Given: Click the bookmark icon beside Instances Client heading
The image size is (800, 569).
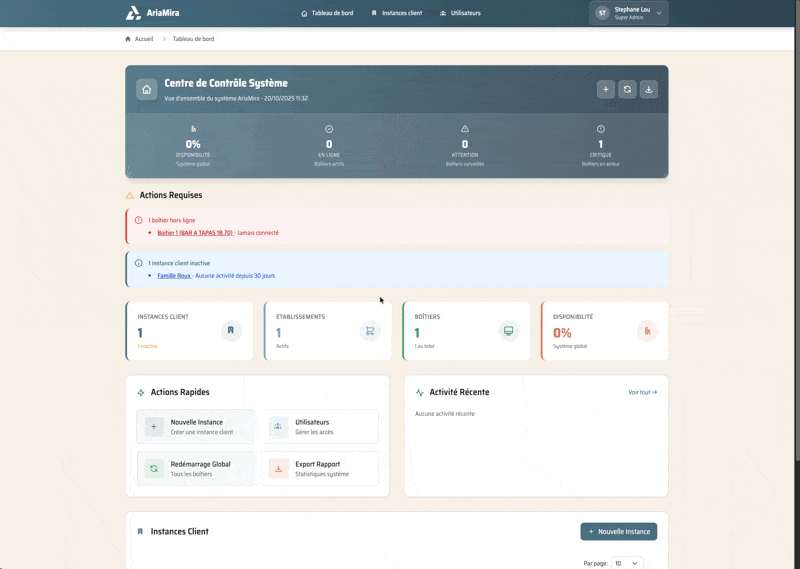Looking at the screenshot, I should click(x=140, y=531).
